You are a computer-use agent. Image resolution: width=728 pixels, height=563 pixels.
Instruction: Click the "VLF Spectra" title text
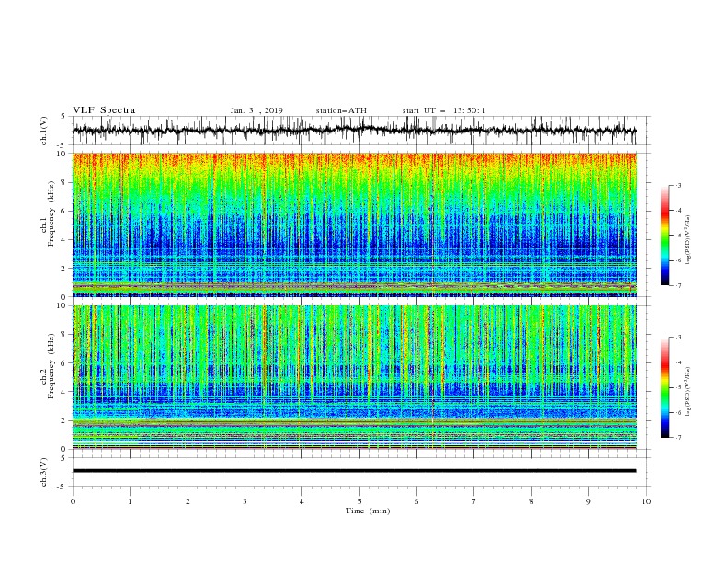point(104,110)
